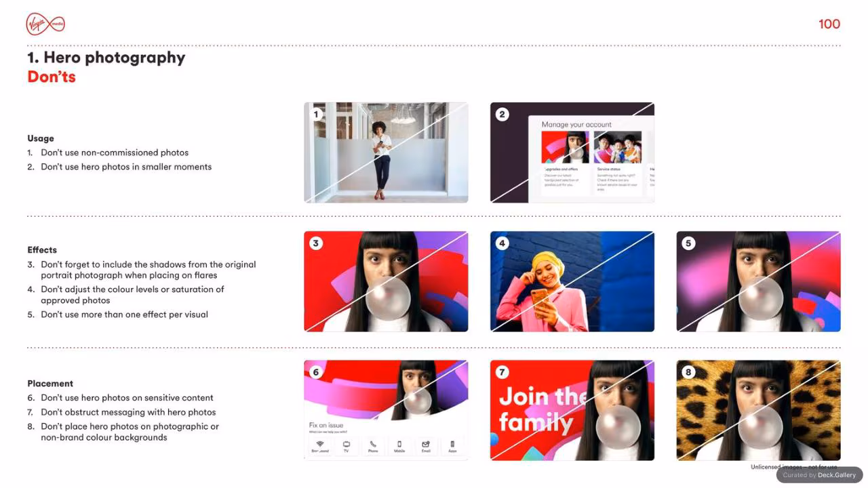The height and width of the screenshot is (488, 868).
Task: Open the Curated by Deck.Gallery badge
Action: (x=819, y=475)
